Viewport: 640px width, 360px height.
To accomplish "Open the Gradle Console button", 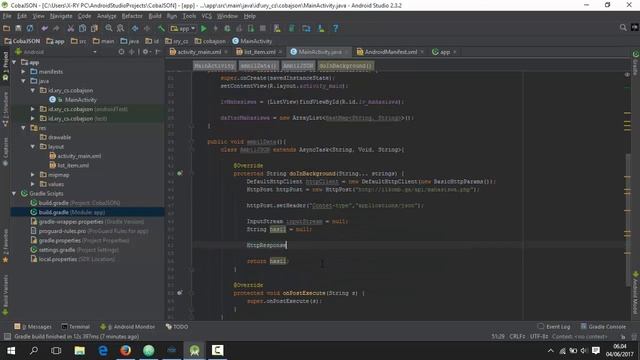I will pos(603,327).
